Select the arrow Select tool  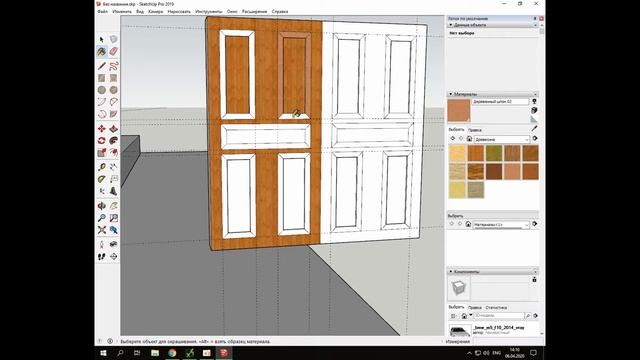(102, 40)
